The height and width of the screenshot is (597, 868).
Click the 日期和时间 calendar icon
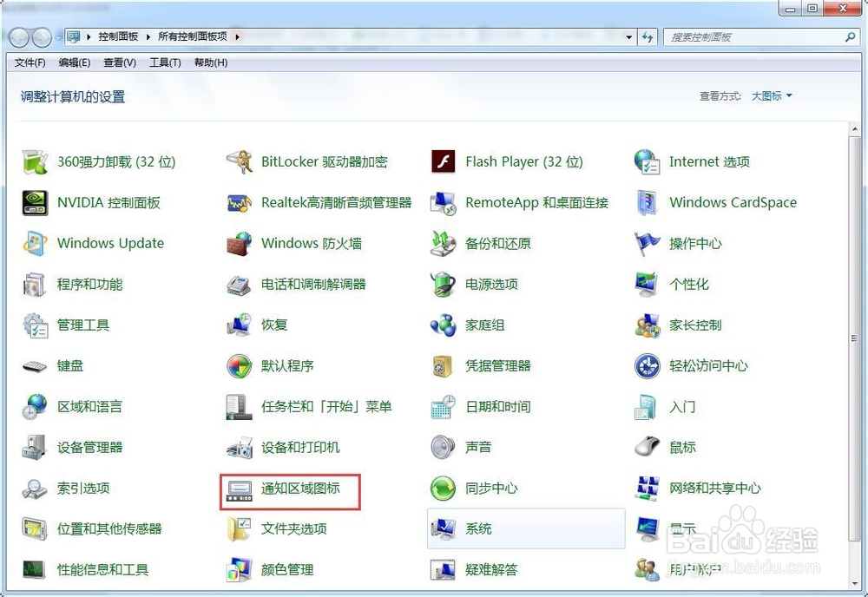pos(443,407)
